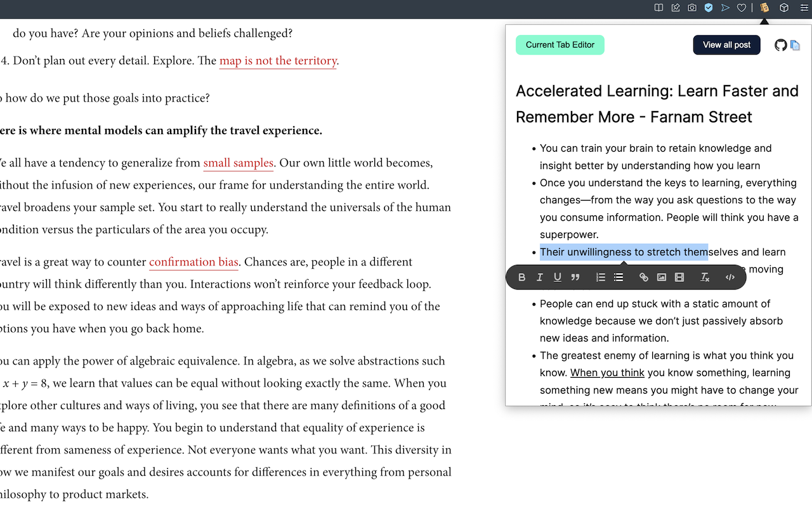Click bullet 'Once you understand the keys'

pyautogui.click(x=669, y=209)
